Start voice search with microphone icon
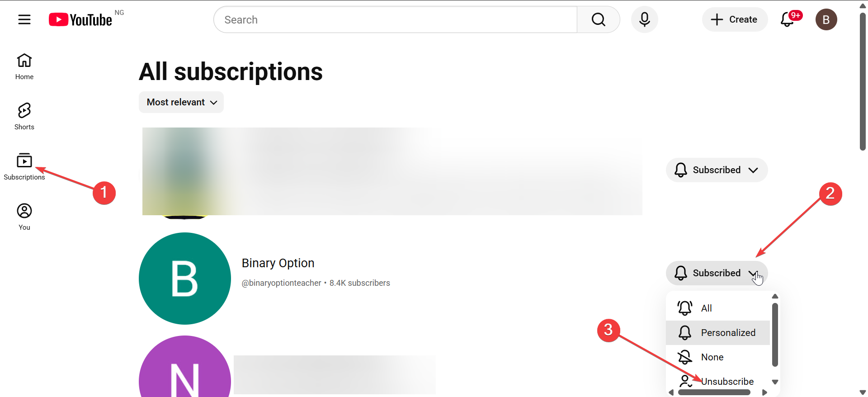Viewport: 868px width, 397px height. tap(644, 19)
